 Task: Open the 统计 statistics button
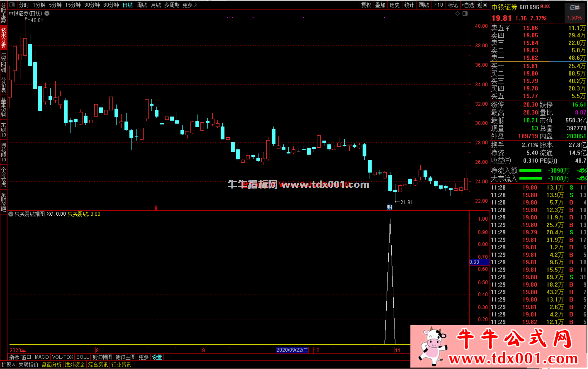click(409, 5)
